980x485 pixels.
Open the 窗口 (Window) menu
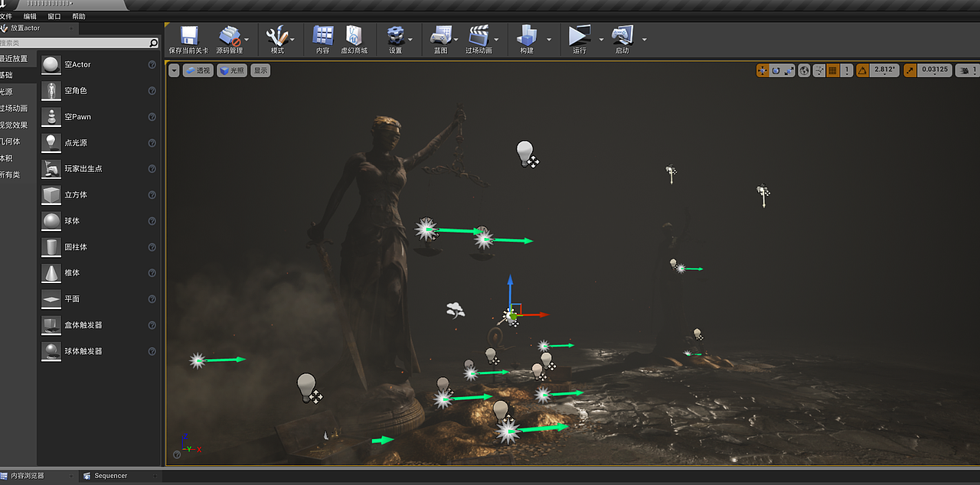[54, 16]
